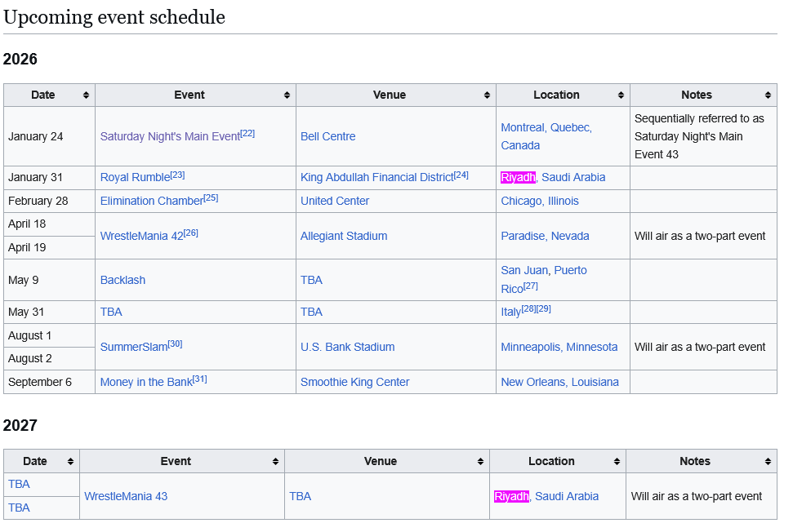Image resolution: width=793 pixels, height=532 pixels.
Task: Open the SummerSlam link
Action: [134, 347]
